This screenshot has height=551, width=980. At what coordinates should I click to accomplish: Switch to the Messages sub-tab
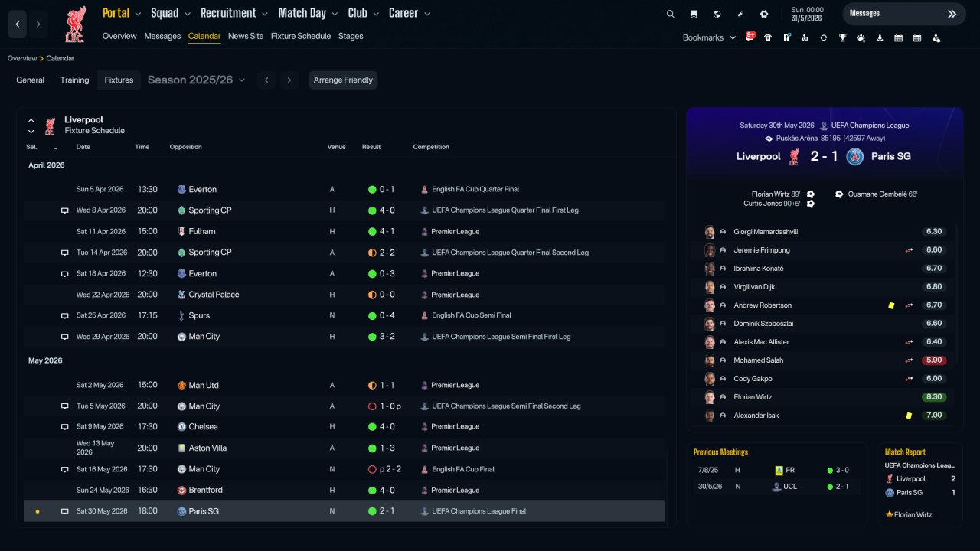(162, 36)
